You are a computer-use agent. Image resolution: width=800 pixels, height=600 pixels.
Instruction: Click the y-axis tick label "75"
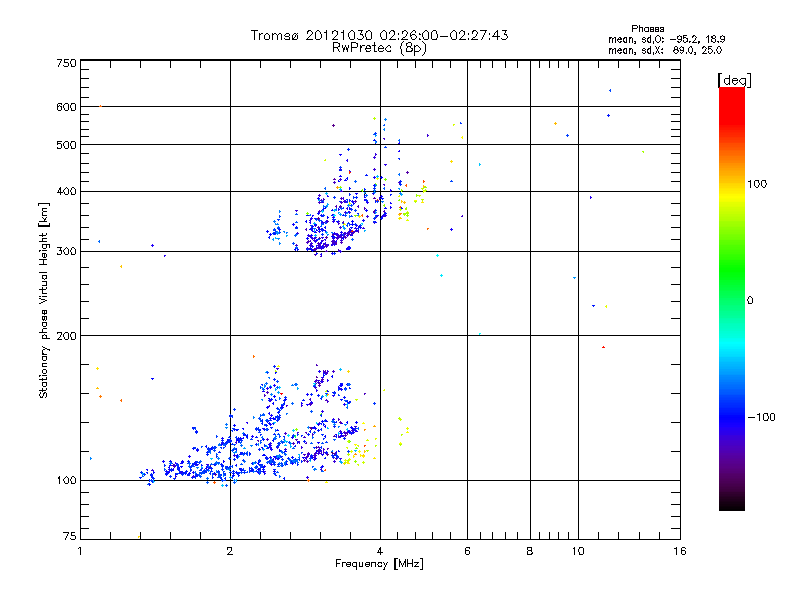tap(70, 536)
